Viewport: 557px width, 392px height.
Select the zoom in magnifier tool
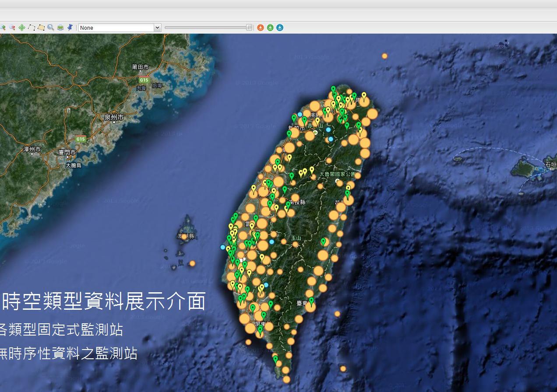(x=3, y=28)
